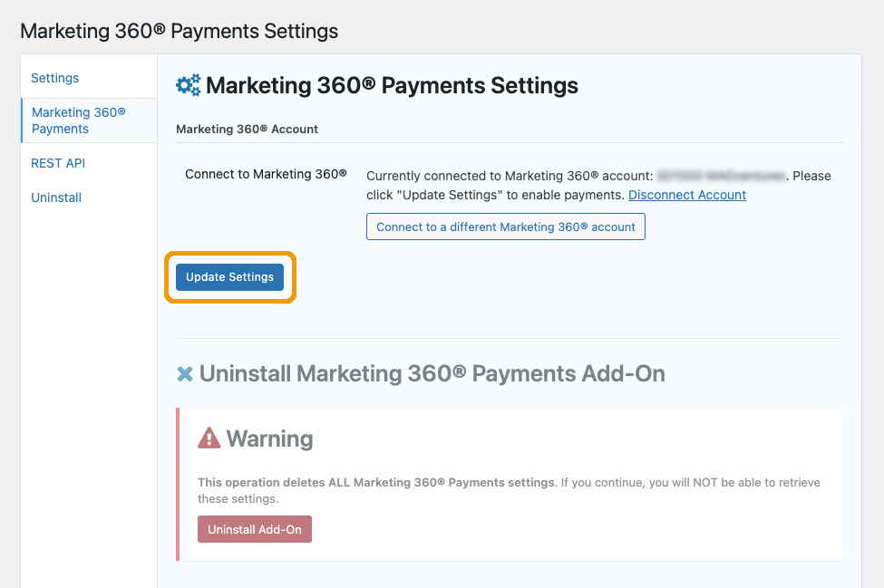Connect to a different Marketing 360® account
The height and width of the screenshot is (588, 884).
click(x=506, y=227)
